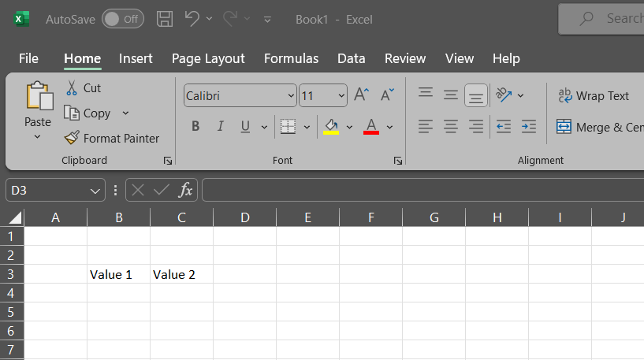
Task: Open the File menu
Action: click(28, 59)
